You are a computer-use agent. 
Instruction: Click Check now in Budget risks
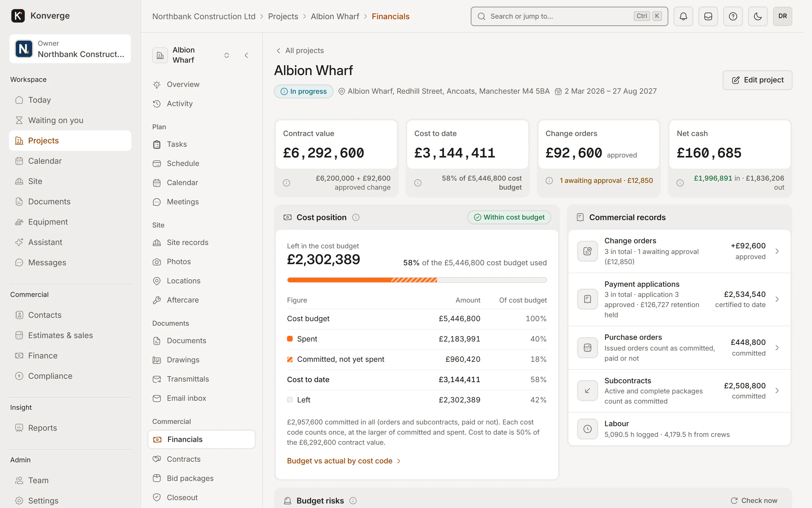click(x=754, y=501)
